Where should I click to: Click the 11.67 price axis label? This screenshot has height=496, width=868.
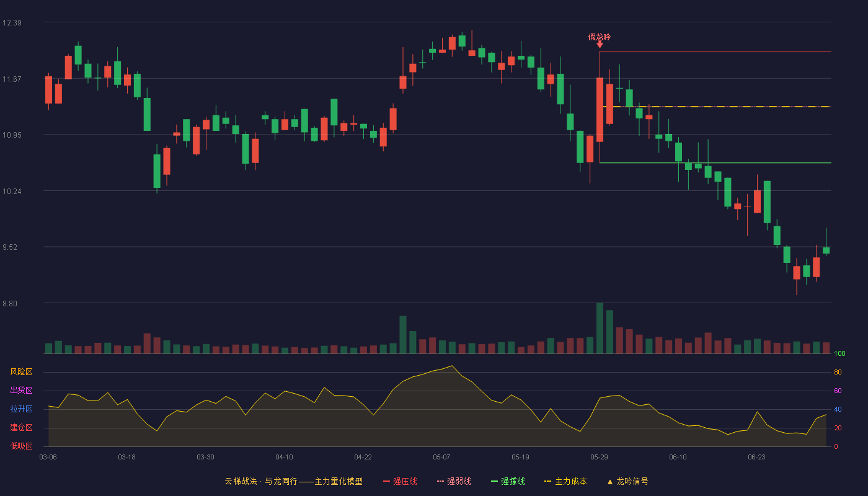pyautogui.click(x=12, y=79)
